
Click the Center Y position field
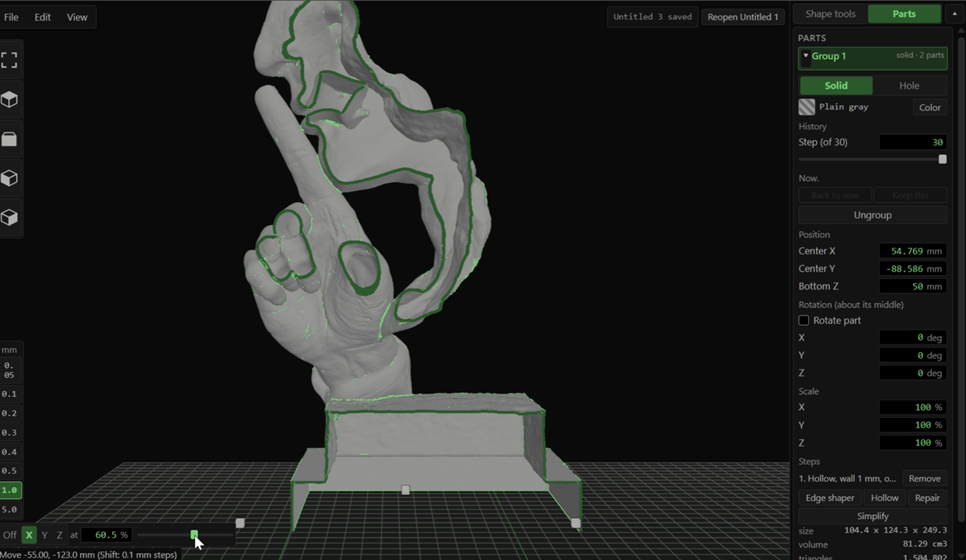click(x=912, y=269)
